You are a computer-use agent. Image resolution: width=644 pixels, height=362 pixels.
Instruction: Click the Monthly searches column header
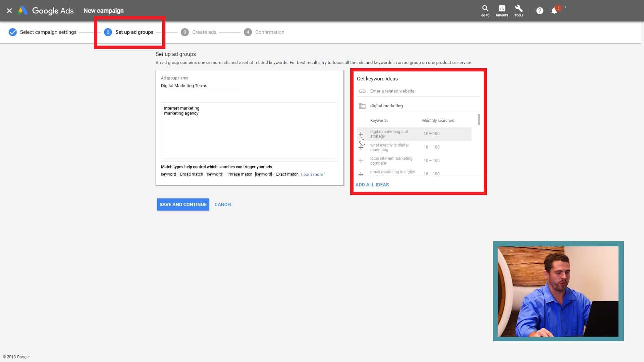pyautogui.click(x=438, y=121)
